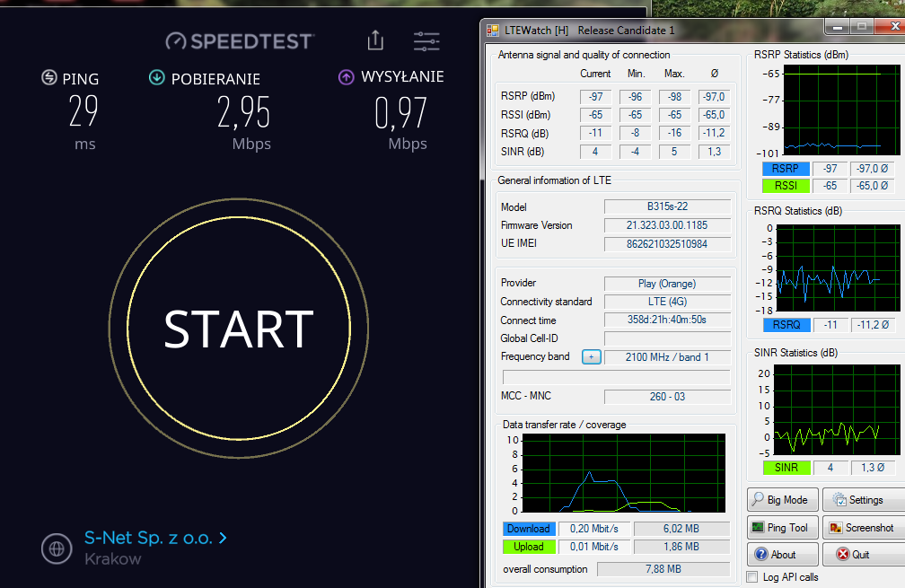
Task: Click the RSRP Statistics graph
Action: pos(841,110)
